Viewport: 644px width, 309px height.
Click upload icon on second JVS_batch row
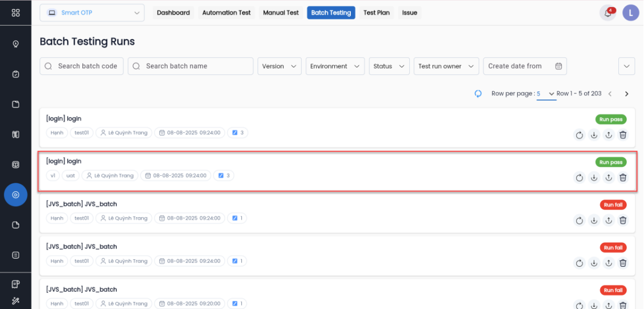click(608, 262)
